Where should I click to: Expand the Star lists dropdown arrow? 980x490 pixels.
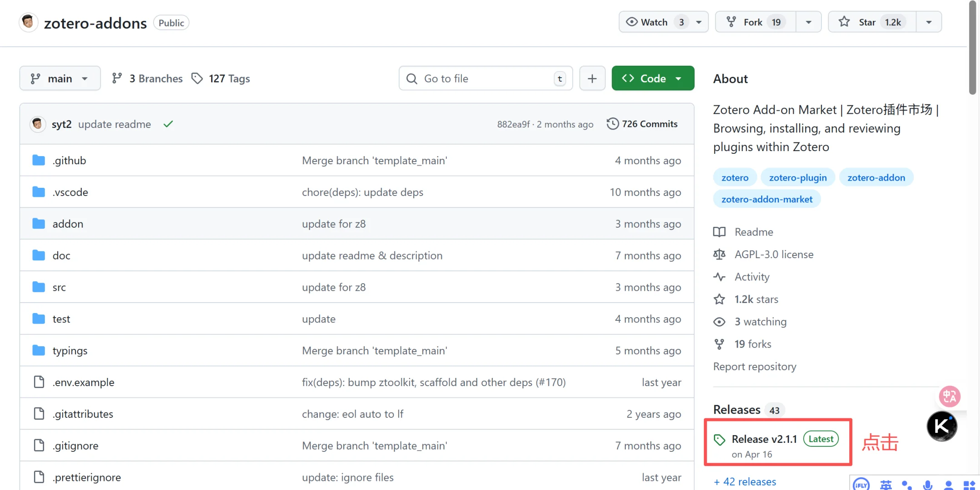tap(929, 22)
